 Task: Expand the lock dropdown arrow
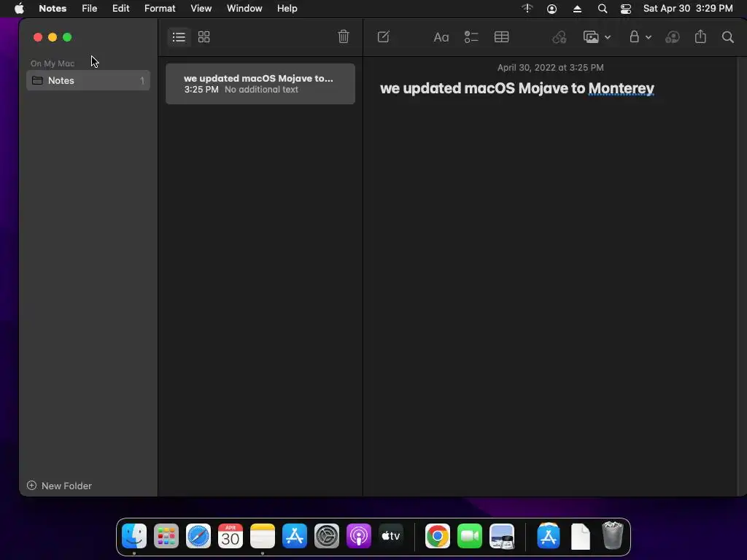coord(649,37)
